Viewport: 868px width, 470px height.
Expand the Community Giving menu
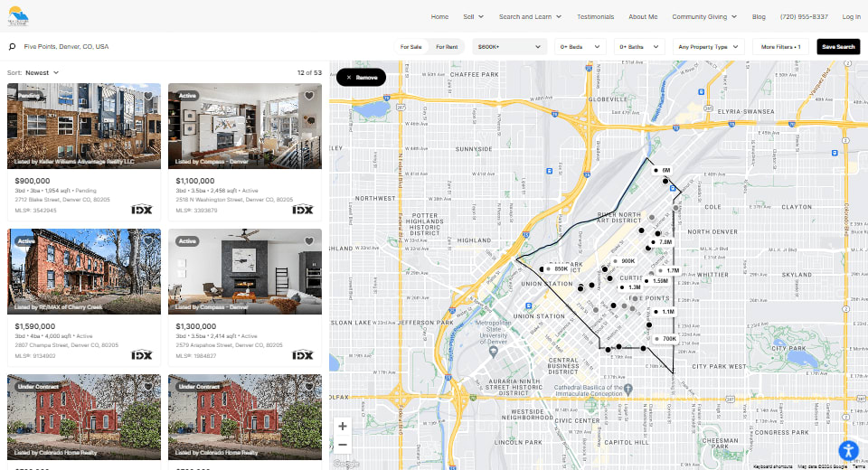click(x=704, y=16)
